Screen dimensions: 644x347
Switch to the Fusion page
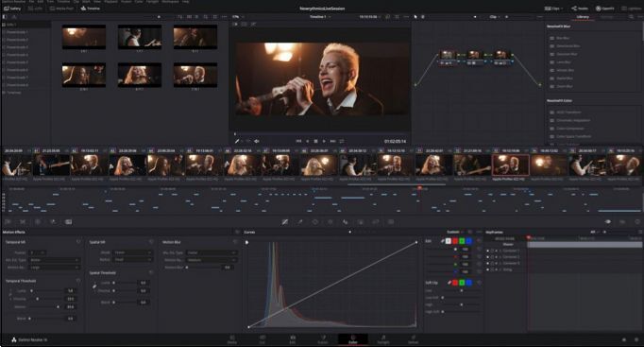[x=323, y=339]
